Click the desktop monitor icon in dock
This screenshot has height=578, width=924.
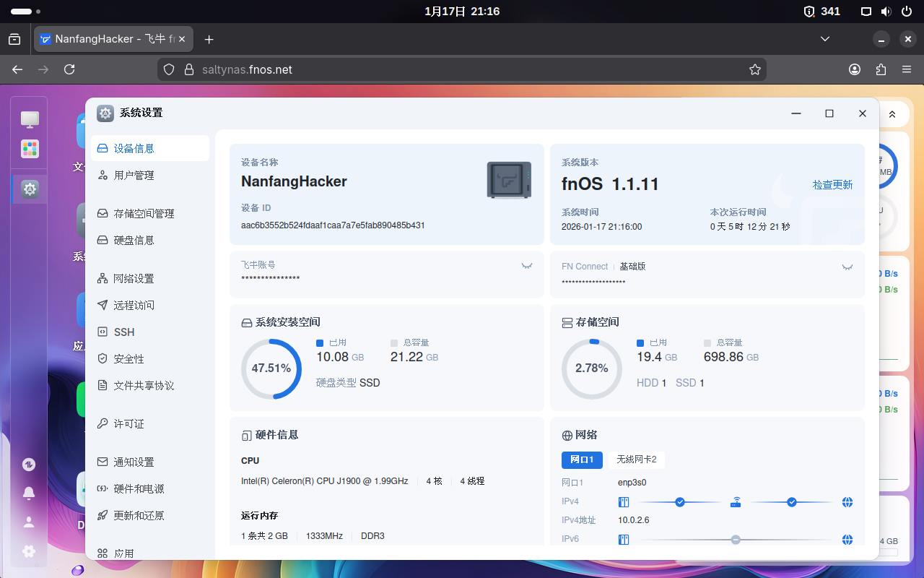pyautogui.click(x=30, y=118)
